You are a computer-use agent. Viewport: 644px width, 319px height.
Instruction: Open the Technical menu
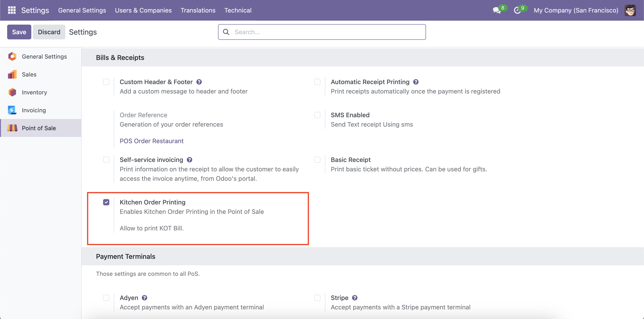click(x=238, y=10)
